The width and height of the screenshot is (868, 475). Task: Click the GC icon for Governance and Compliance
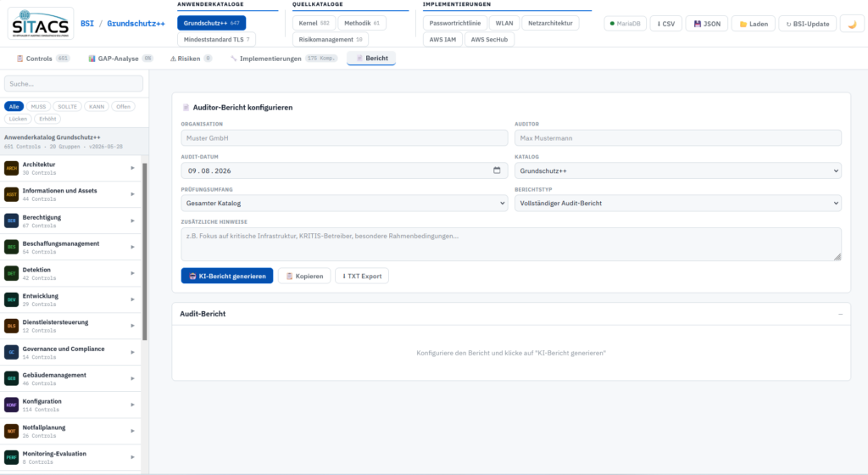coord(12,352)
